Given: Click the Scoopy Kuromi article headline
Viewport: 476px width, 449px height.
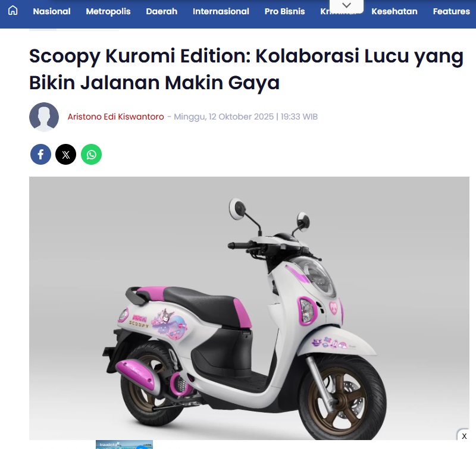Looking at the screenshot, I should 246,69.
